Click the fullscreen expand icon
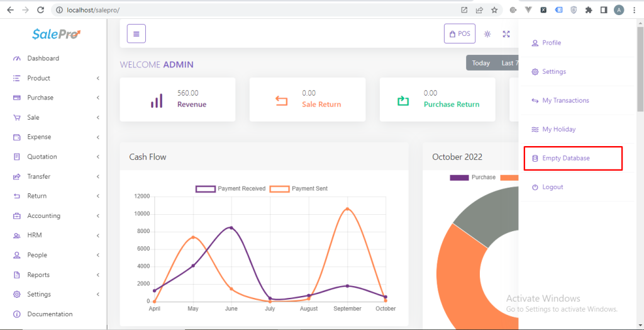Viewport: 644px width, 330px height. (x=506, y=34)
